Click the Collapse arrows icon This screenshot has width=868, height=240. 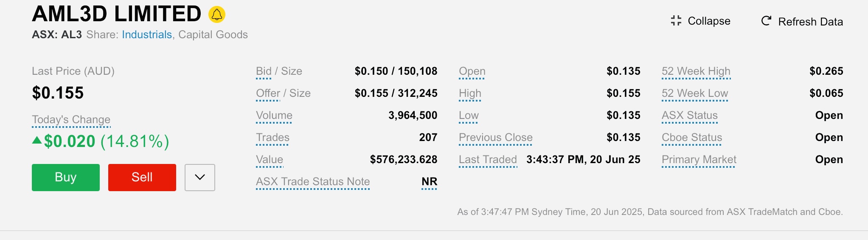(x=676, y=21)
